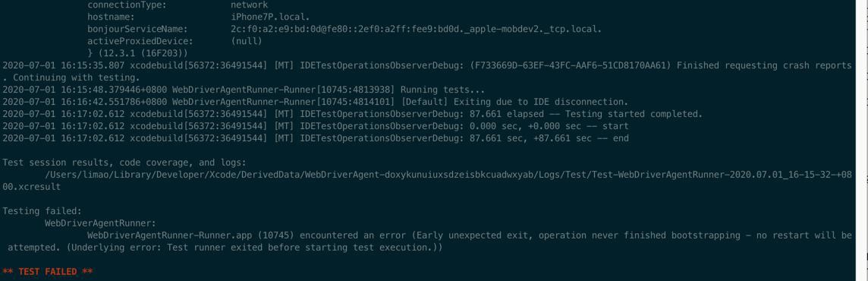Click the 'WebDriverAgentRunner:' label under Testing failed
The image size is (868, 281).
101,223
